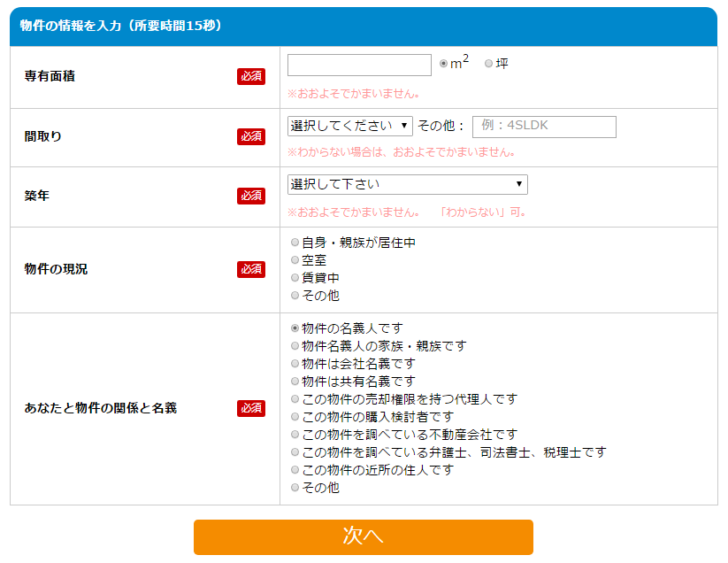Click the 専有面積 area input field
This screenshot has height=563, width=728.
click(359, 66)
